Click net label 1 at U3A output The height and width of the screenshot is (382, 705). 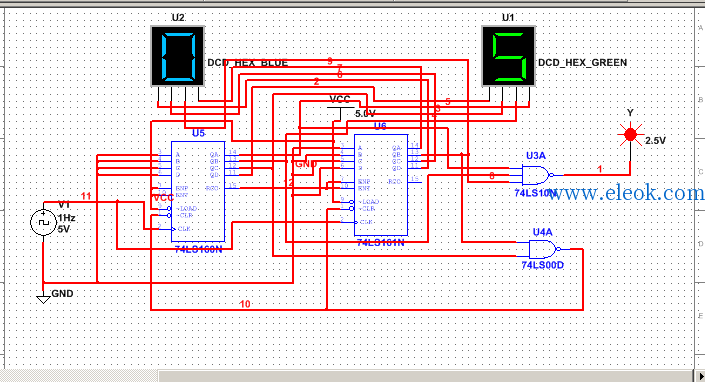(x=600, y=169)
